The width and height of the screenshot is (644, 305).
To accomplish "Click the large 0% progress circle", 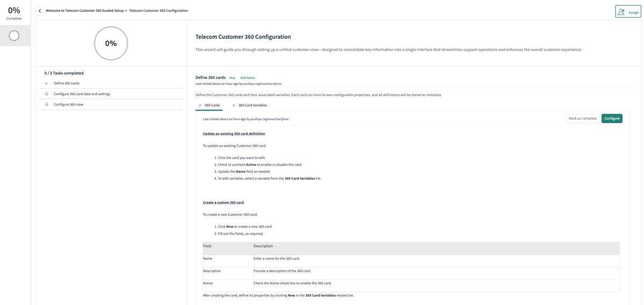I will tap(111, 43).
